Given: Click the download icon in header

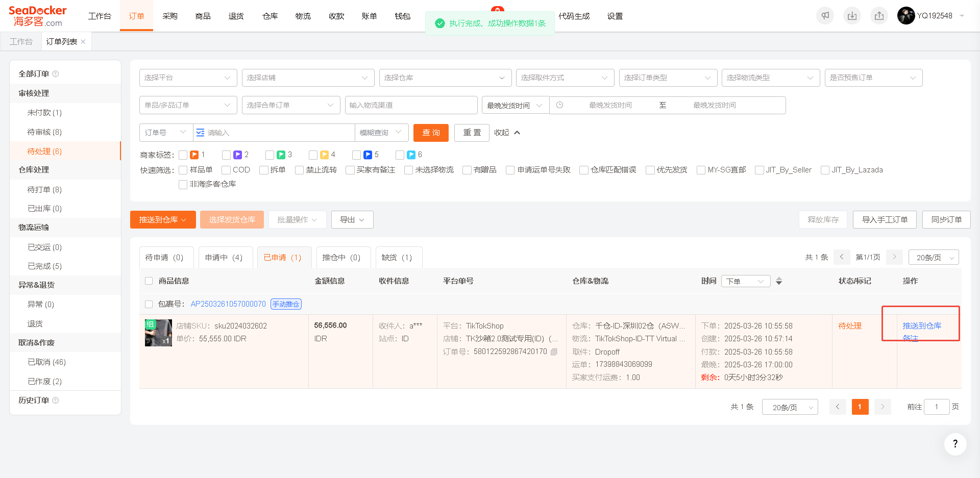Looking at the screenshot, I should point(852,16).
